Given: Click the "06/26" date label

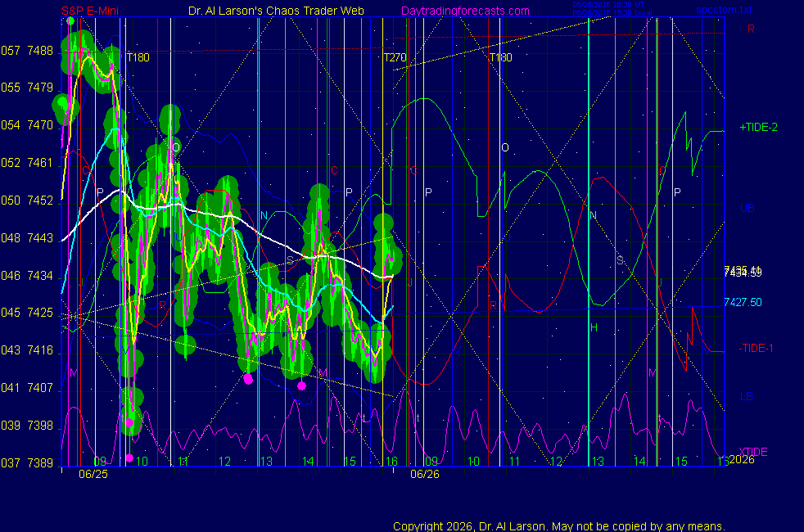Looking at the screenshot, I should pos(425,474).
